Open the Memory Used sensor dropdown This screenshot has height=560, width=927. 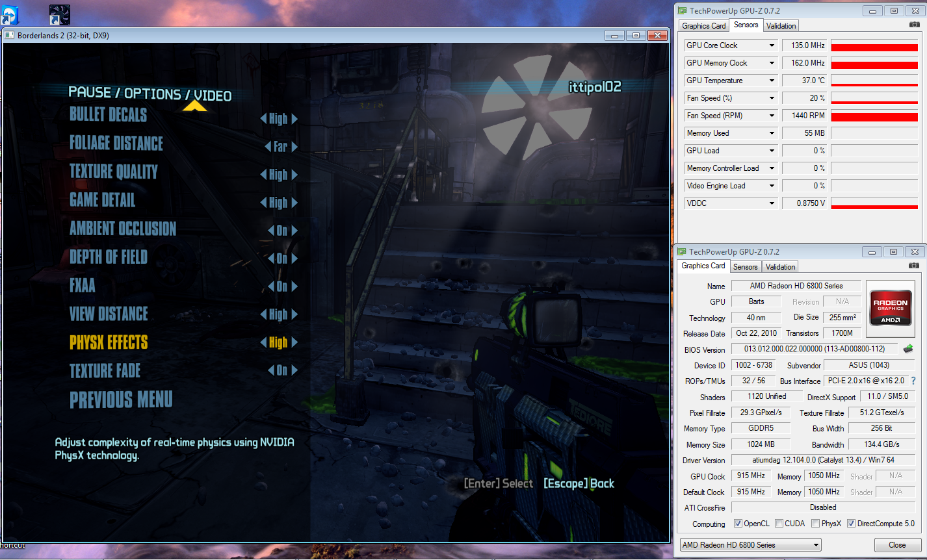[772, 133]
